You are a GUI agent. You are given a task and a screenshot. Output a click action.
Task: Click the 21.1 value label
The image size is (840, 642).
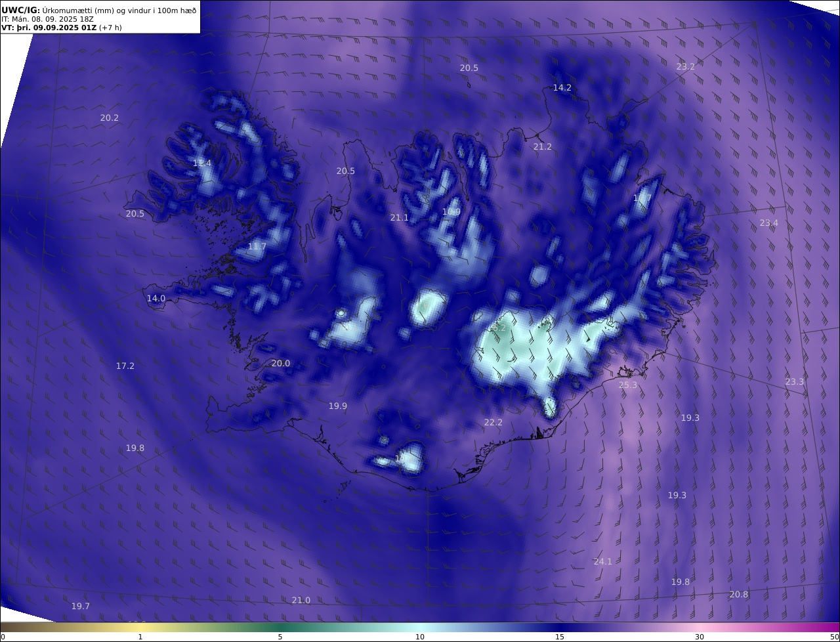click(399, 218)
